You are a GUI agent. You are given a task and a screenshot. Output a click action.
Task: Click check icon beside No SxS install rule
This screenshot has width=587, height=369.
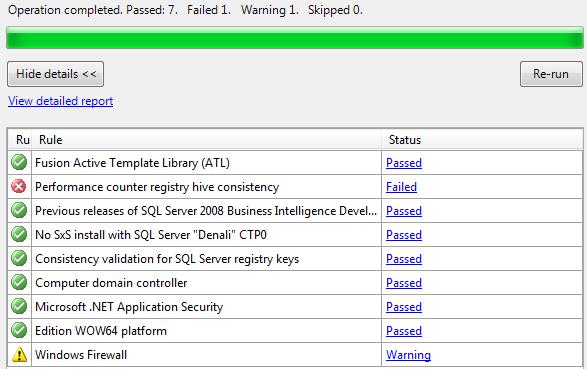[x=19, y=235]
